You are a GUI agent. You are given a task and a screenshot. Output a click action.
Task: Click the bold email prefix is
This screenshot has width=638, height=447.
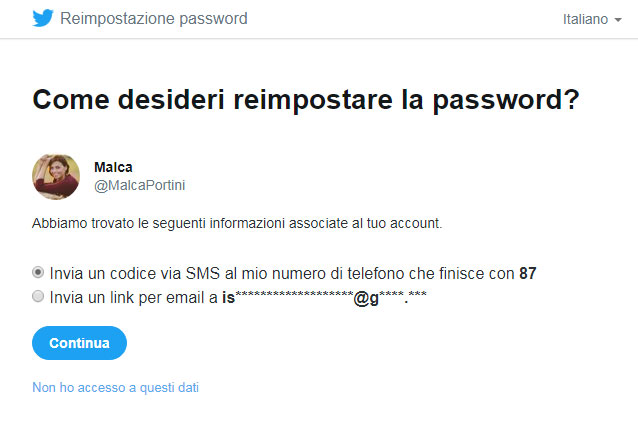(228, 298)
